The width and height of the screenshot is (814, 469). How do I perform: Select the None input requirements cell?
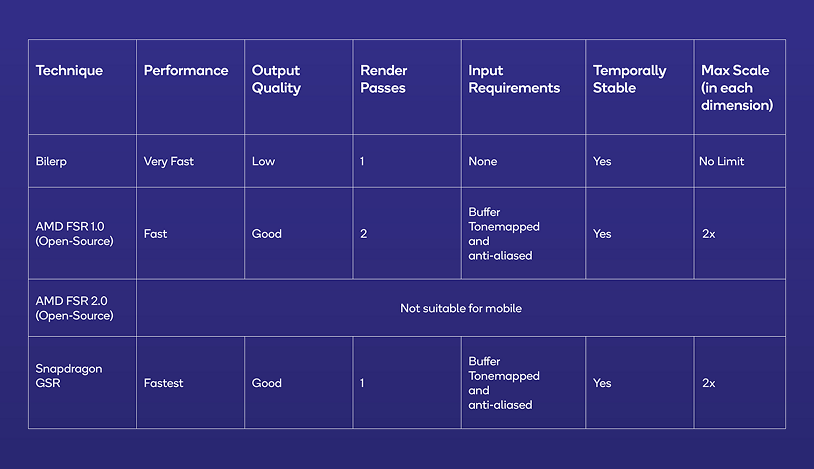point(482,161)
